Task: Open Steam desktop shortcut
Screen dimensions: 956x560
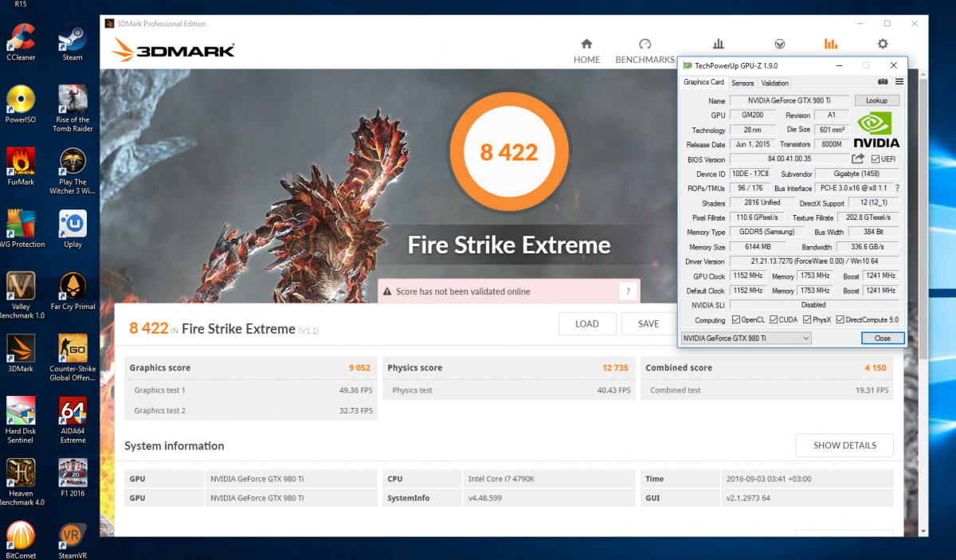Action: (72, 42)
